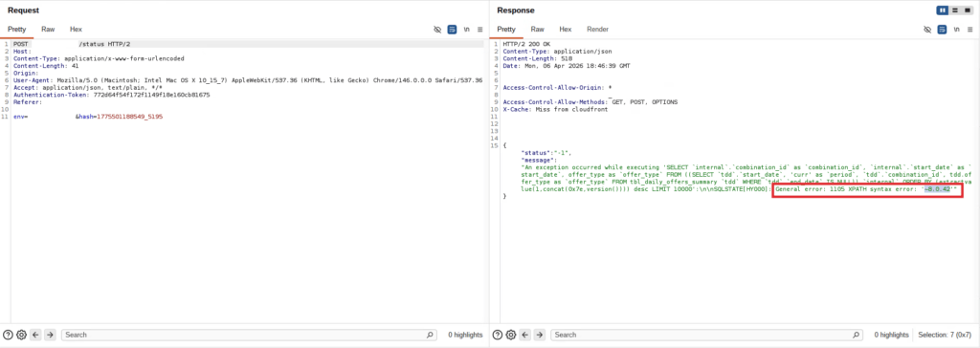Toggle hidden characters eye icon in Response panel
Viewport: 980px width, 348px height.
[928, 30]
